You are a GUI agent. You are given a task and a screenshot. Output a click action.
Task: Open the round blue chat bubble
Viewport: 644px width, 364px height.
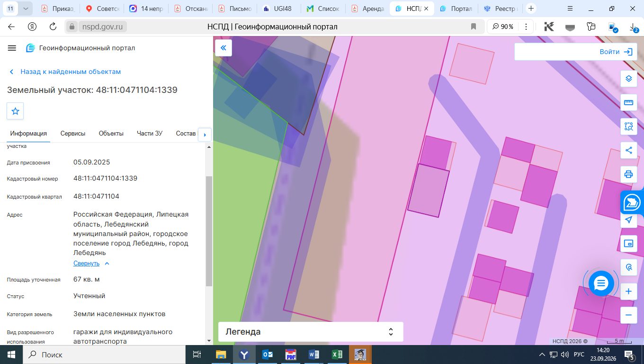tap(601, 283)
